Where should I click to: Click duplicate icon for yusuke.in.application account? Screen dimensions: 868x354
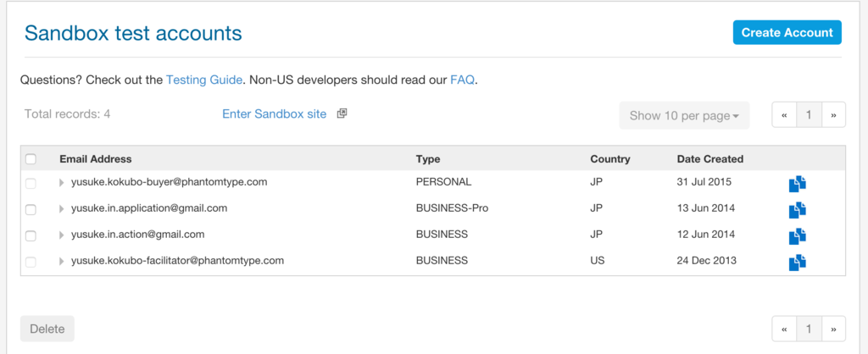point(797,209)
